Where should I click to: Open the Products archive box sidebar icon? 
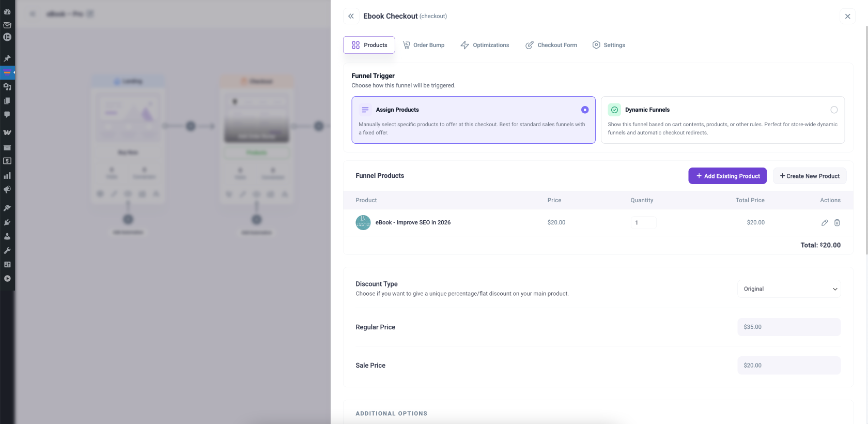tap(7, 147)
